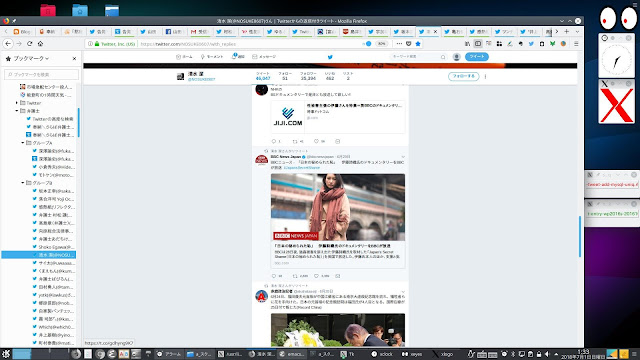This screenshot has height=360, width=640.
Task: Click the orange Firefox-style extension icon
Action: tap(563, 44)
